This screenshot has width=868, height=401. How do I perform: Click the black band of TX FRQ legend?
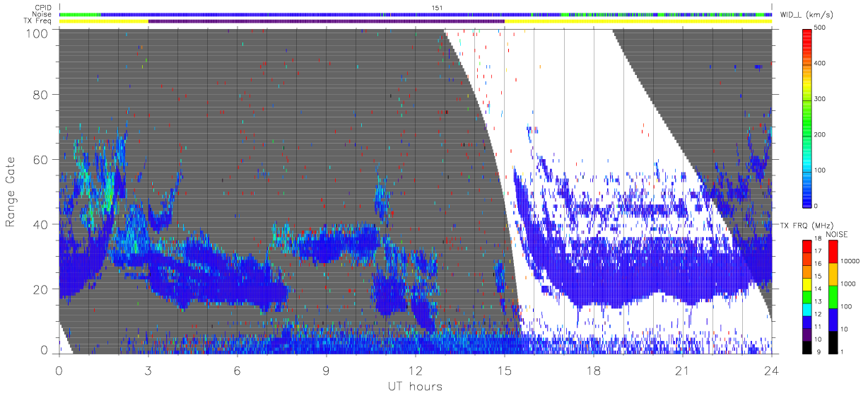point(807,347)
